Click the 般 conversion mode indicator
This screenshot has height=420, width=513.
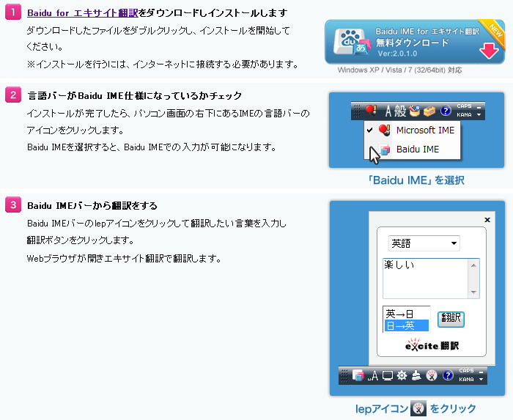400,111
